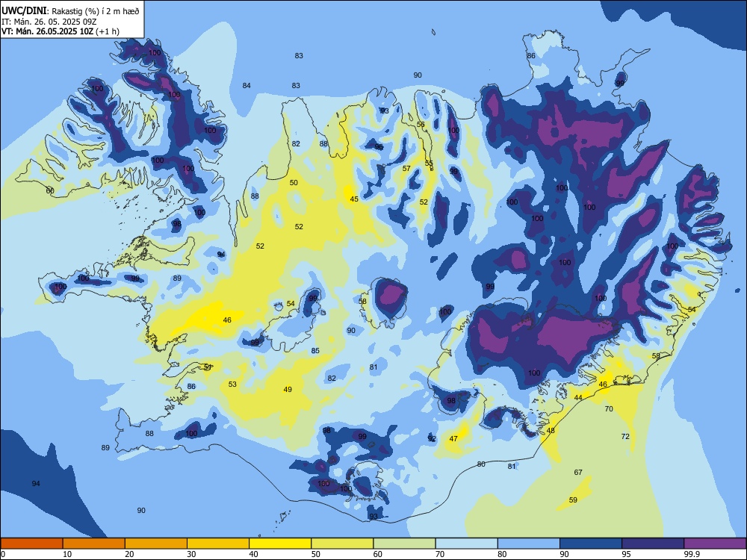
Task: Click the humidity value 72 over the sea
Action: tap(625, 436)
